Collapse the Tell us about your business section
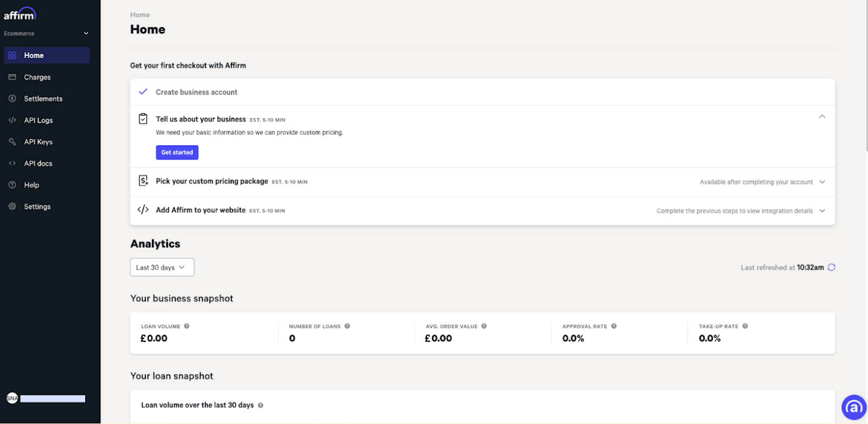Image resolution: width=868 pixels, height=424 pixels. tap(822, 117)
